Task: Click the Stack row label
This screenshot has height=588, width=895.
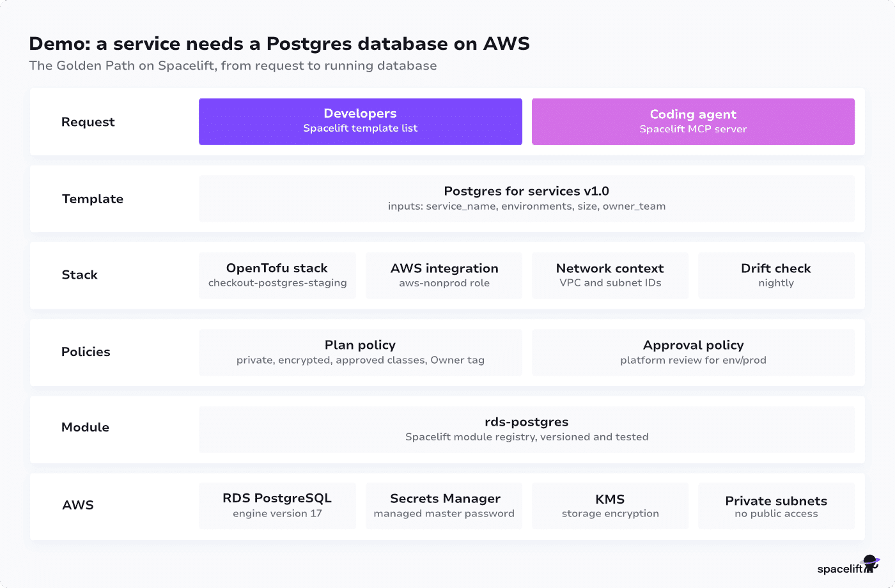Action: (x=80, y=275)
